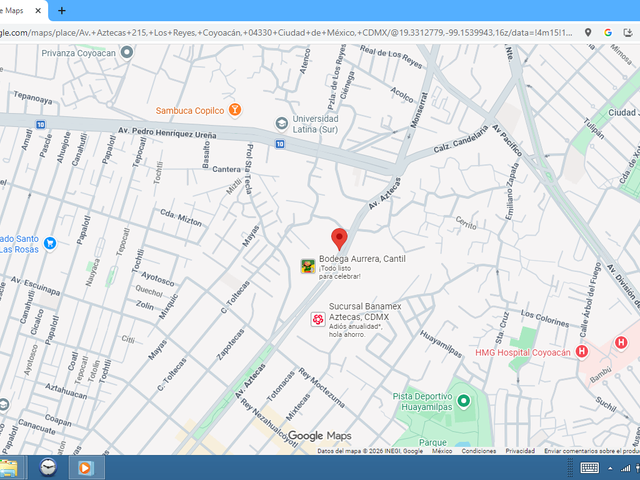The height and width of the screenshot is (480, 640).
Task: Click the 'Huayamilpas' street label
Action: (x=441, y=344)
